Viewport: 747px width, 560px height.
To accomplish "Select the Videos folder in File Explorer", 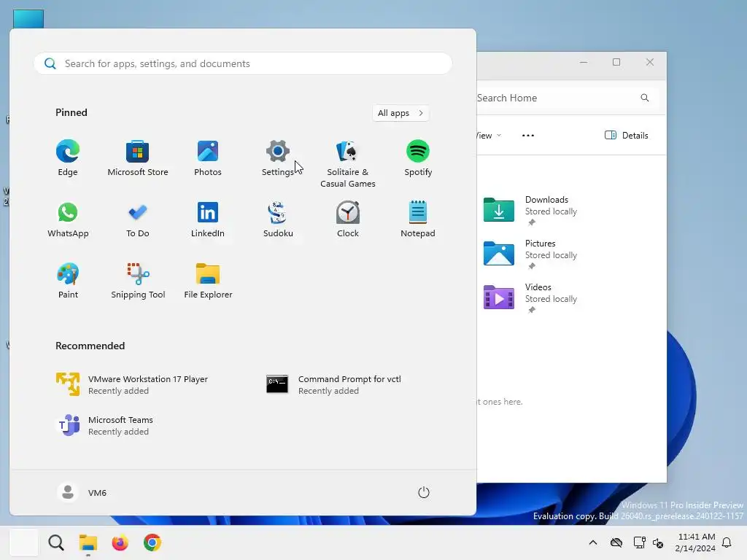I will tap(531, 297).
